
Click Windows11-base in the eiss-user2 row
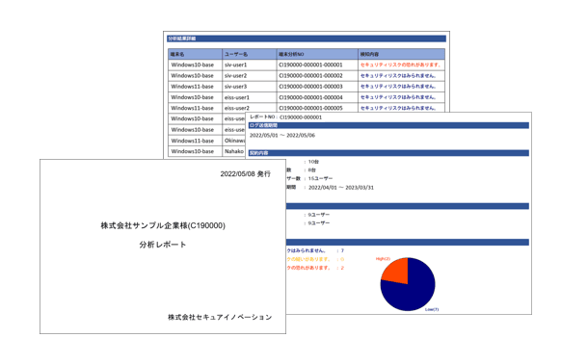(x=193, y=108)
